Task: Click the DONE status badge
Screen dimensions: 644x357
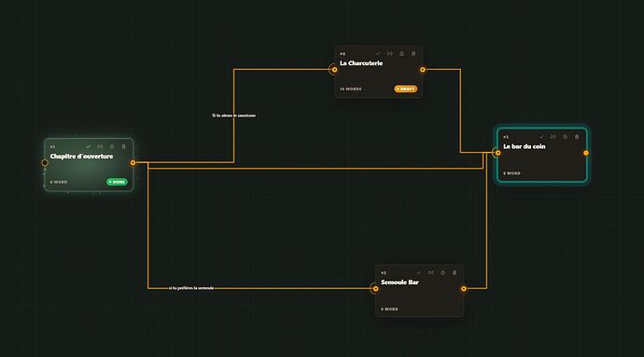Action: 117,182
